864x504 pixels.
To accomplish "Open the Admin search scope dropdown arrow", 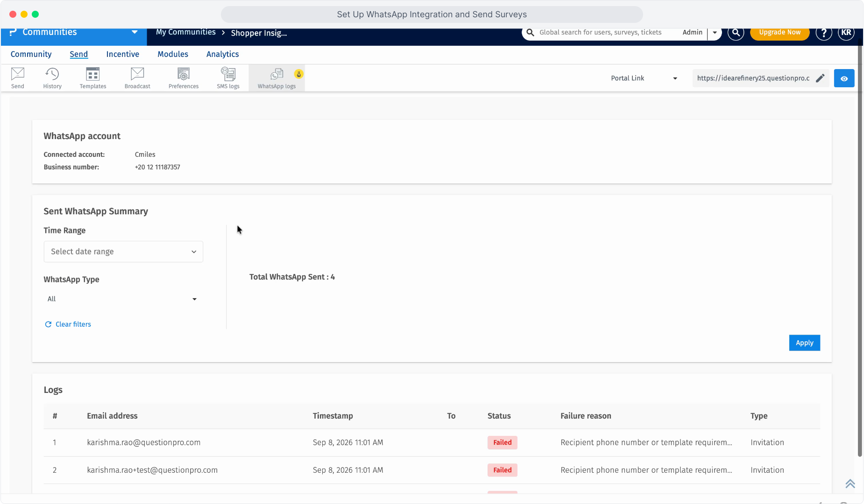I will tap(715, 33).
